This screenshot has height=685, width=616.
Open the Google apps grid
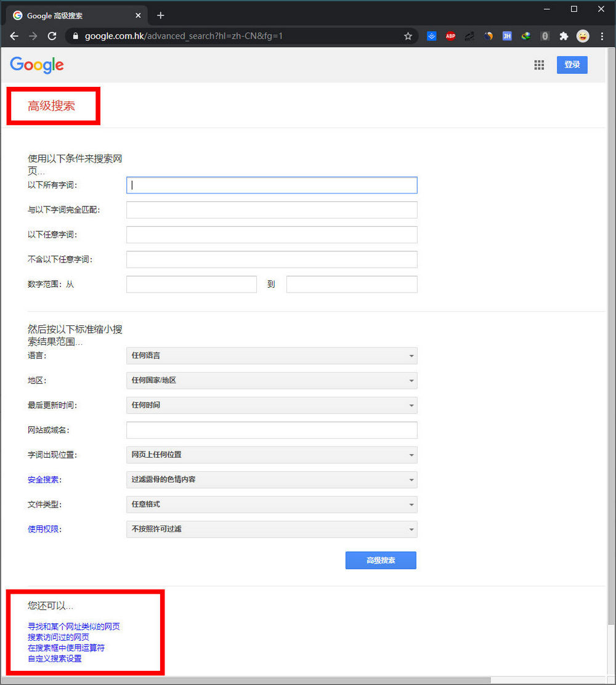pos(539,65)
